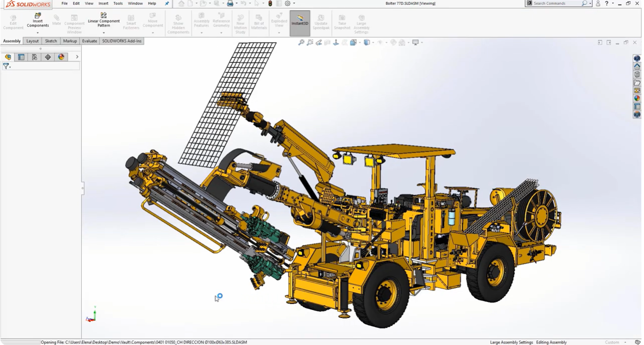Expand Options gear dropdown arrow
Screen dimensions: 644x345
(294, 4)
